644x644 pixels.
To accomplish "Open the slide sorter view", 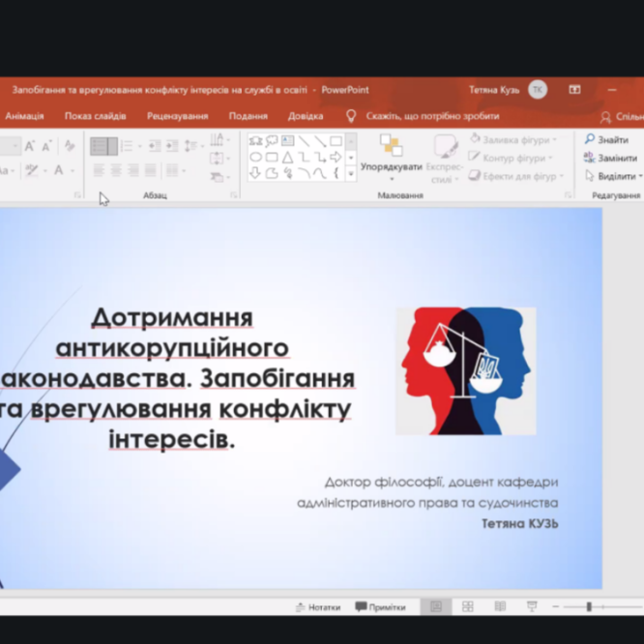I will 468,606.
